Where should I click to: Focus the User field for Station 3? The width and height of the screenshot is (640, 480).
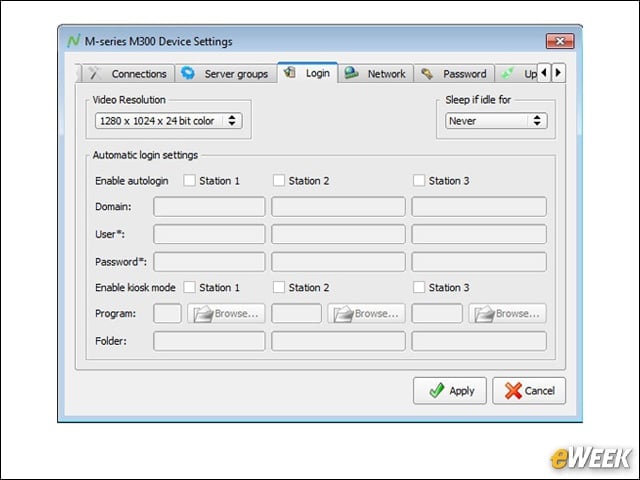tap(479, 234)
